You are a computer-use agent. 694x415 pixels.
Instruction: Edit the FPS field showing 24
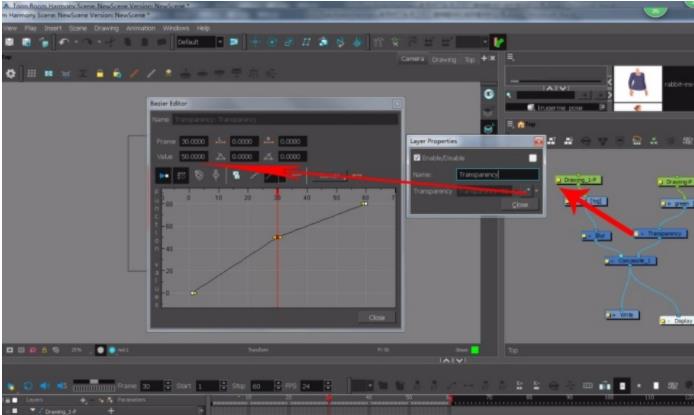click(312, 386)
